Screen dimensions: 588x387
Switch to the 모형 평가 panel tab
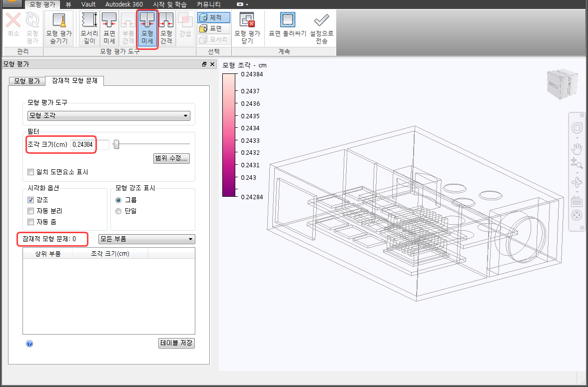tap(27, 80)
